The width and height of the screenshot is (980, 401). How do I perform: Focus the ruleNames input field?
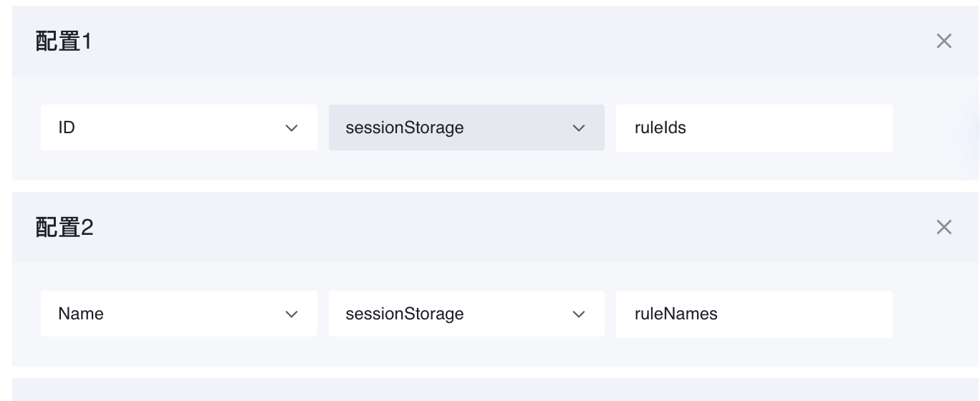pyautogui.click(x=754, y=314)
